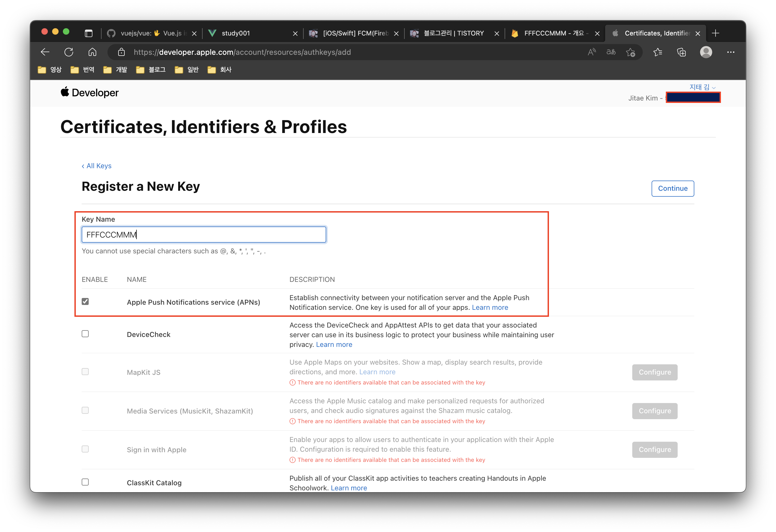Go back with the browser back arrow
Image resolution: width=776 pixels, height=532 pixels.
(45, 52)
